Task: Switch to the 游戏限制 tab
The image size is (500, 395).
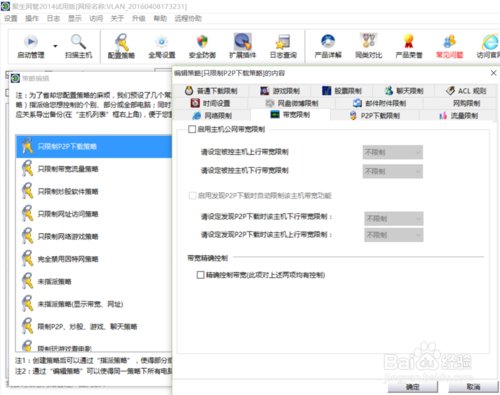Action: tap(280, 91)
